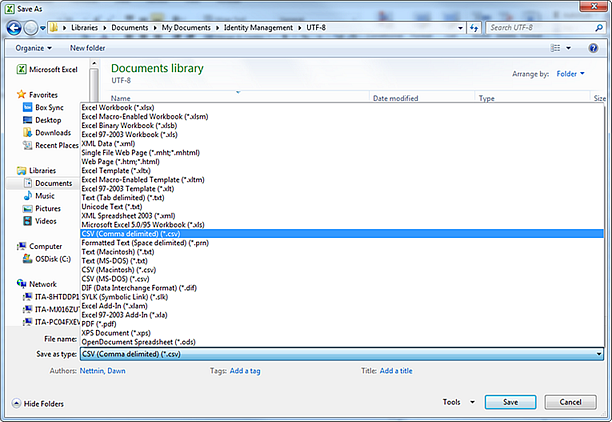Click Authors Nettnin, Dawn link
The width and height of the screenshot is (612, 422).
tap(103, 371)
